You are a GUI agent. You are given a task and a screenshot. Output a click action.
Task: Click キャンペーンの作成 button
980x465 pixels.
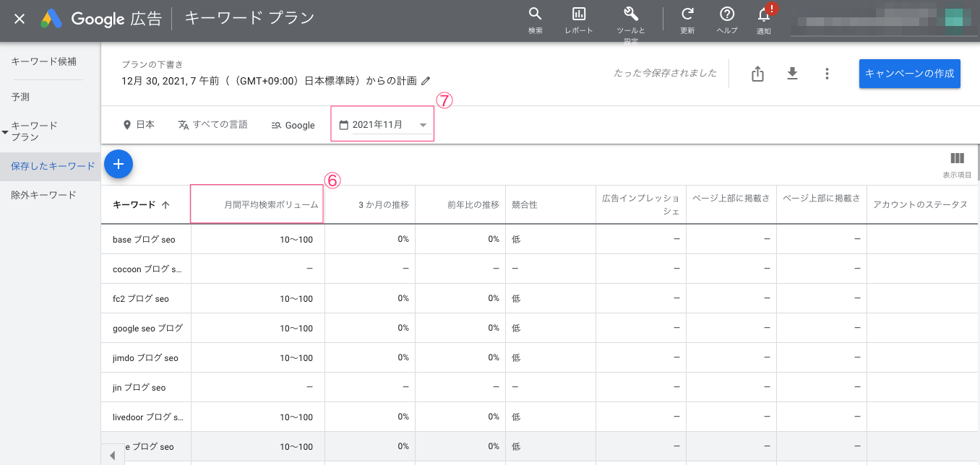[x=909, y=74]
